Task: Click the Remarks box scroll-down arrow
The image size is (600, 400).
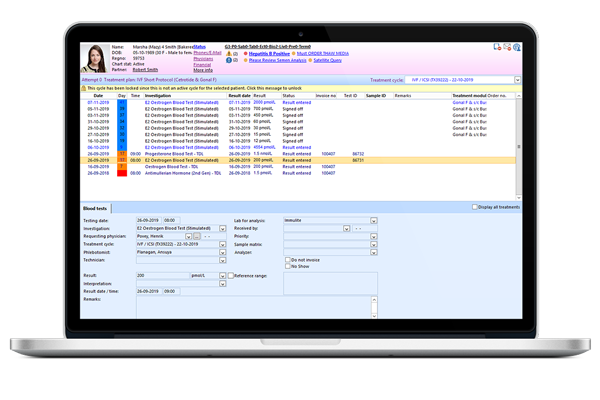Action: [x=374, y=316]
